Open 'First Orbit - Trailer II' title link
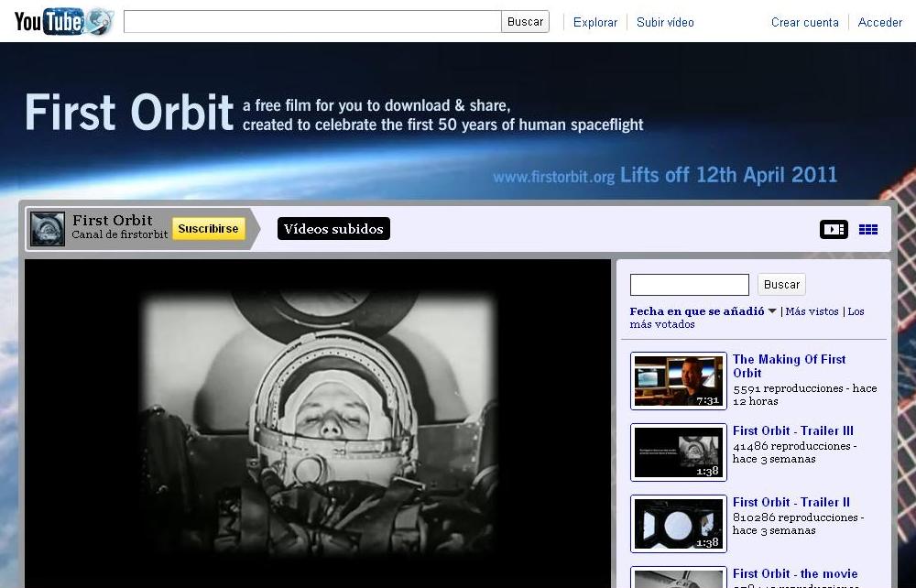The width and height of the screenshot is (916, 588). click(791, 502)
